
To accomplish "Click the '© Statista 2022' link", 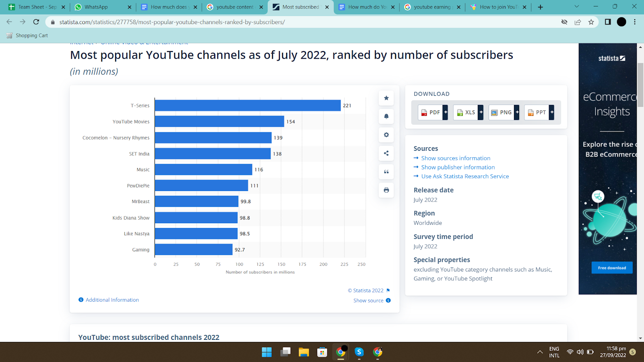I will tap(366, 290).
